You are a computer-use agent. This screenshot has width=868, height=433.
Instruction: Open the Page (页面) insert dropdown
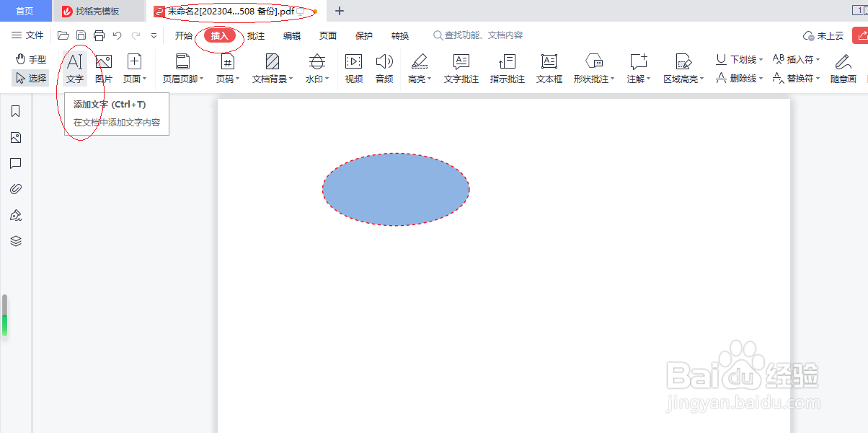click(134, 69)
